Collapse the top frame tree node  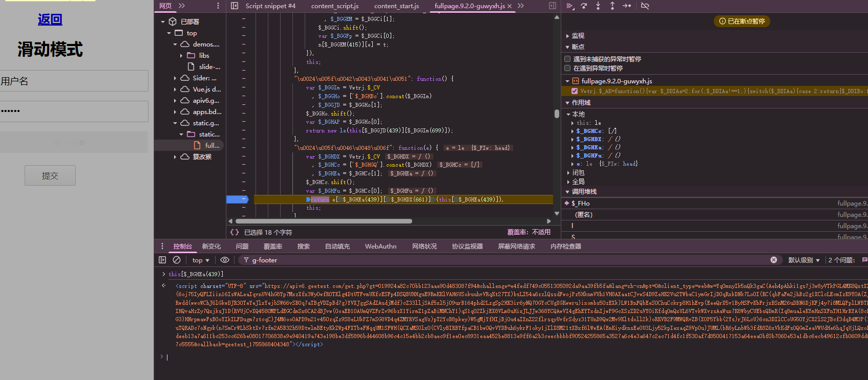[x=169, y=33]
